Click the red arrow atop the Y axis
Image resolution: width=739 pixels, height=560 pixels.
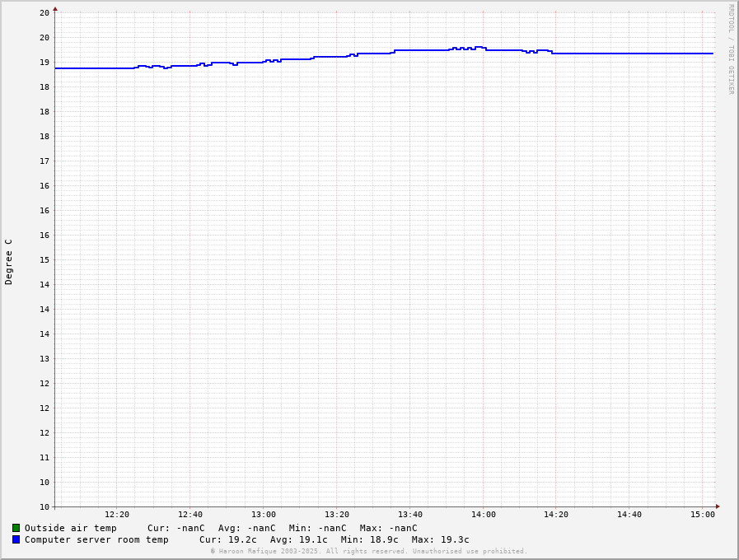(x=55, y=9)
